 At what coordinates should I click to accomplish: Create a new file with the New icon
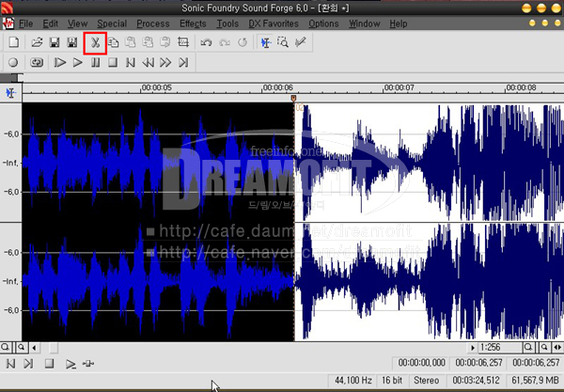point(14,42)
